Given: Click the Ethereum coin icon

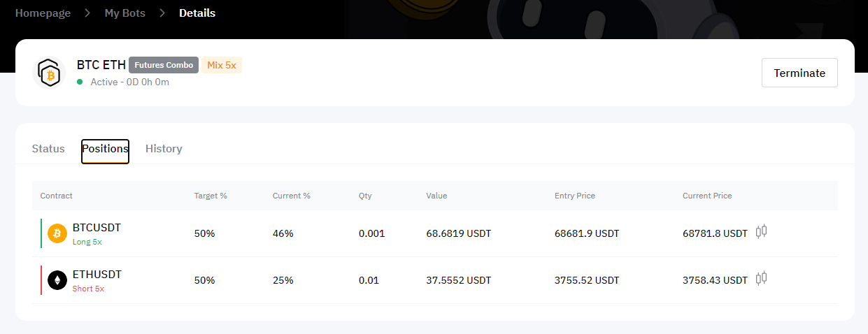Looking at the screenshot, I should pos(57,280).
